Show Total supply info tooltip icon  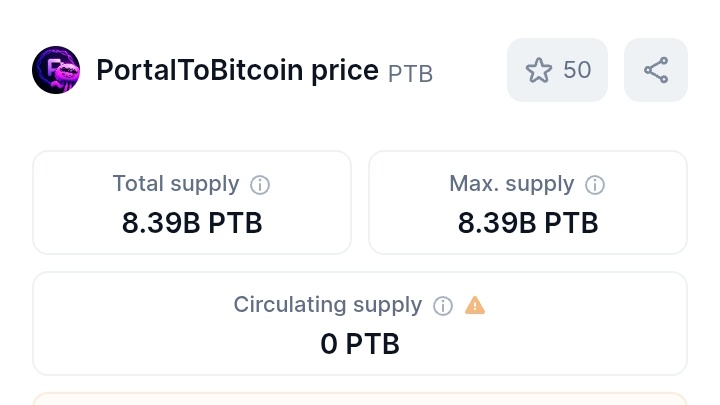point(260,185)
